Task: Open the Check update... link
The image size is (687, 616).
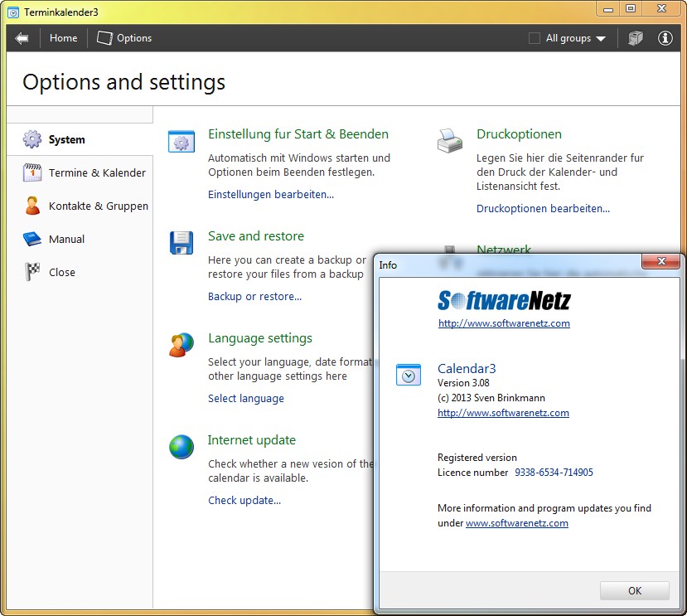Action: [244, 500]
